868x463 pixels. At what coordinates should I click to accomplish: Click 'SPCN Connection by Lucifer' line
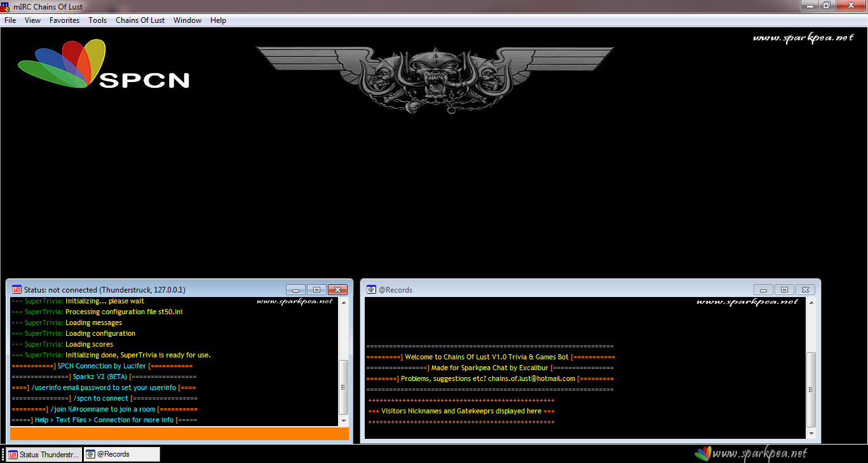[x=102, y=366]
